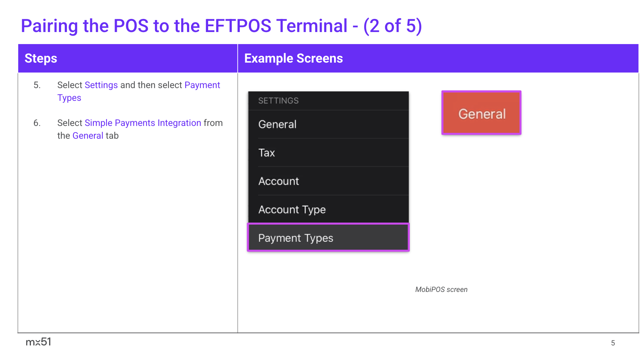Viewport: 644px width, 356px height.
Task: Click the slide title mentioning EFTPOS Terminal
Action: coord(221,26)
